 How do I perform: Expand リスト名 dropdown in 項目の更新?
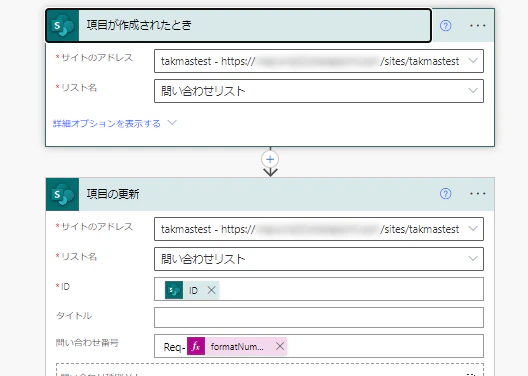(473, 259)
